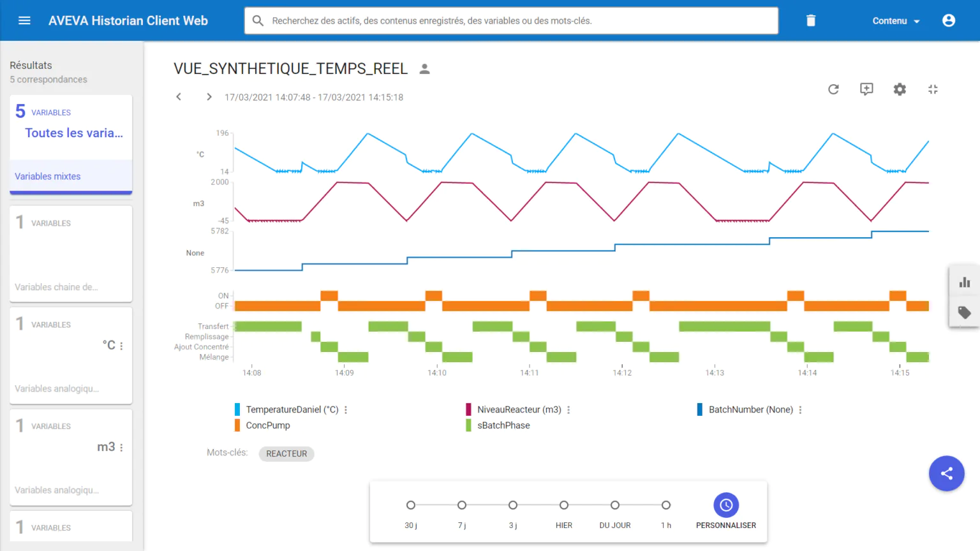Viewport: 980px width, 551px height.
Task: Open options for BatchNumber legend
Action: [x=800, y=410]
